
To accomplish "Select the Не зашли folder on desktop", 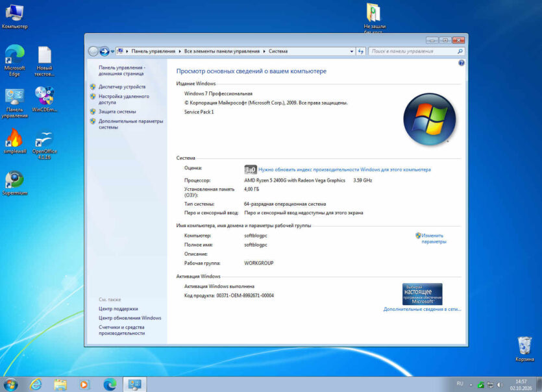I will pyautogui.click(x=374, y=18).
